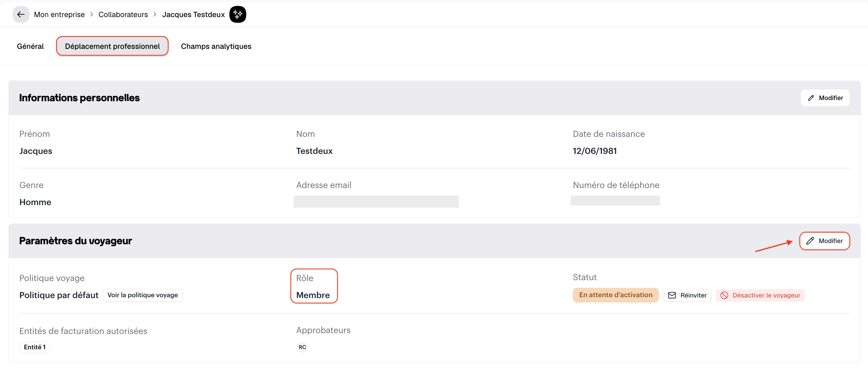Click Entités de facturation autorisées label
Viewport: 868px width, 369px height.
pyautogui.click(x=83, y=331)
